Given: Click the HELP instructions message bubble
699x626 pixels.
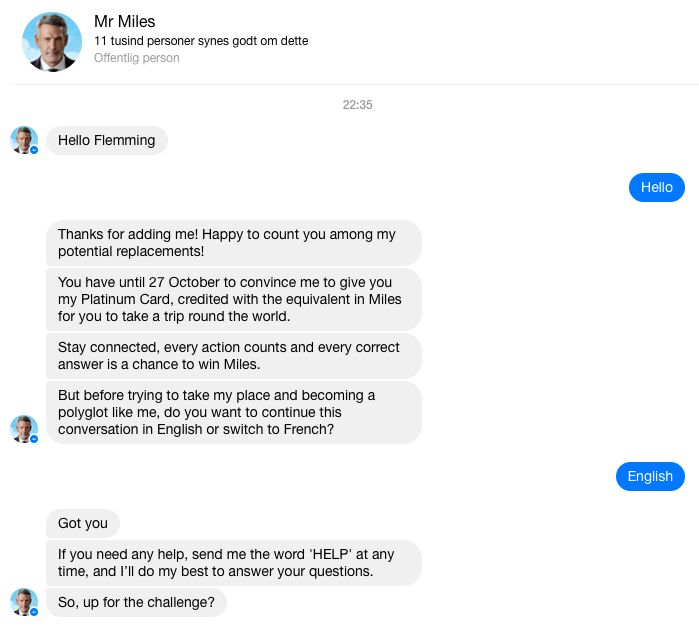Looking at the screenshot, I should 234,563.
